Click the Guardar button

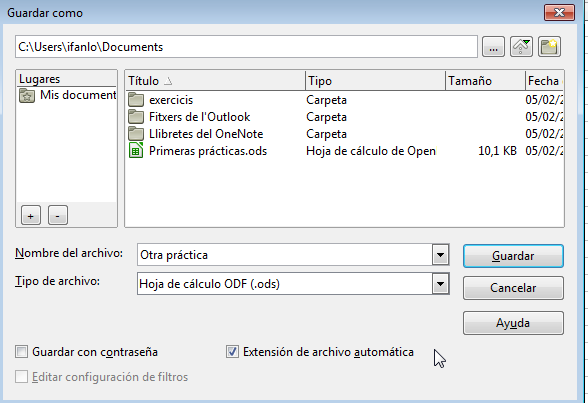click(513, 256)
